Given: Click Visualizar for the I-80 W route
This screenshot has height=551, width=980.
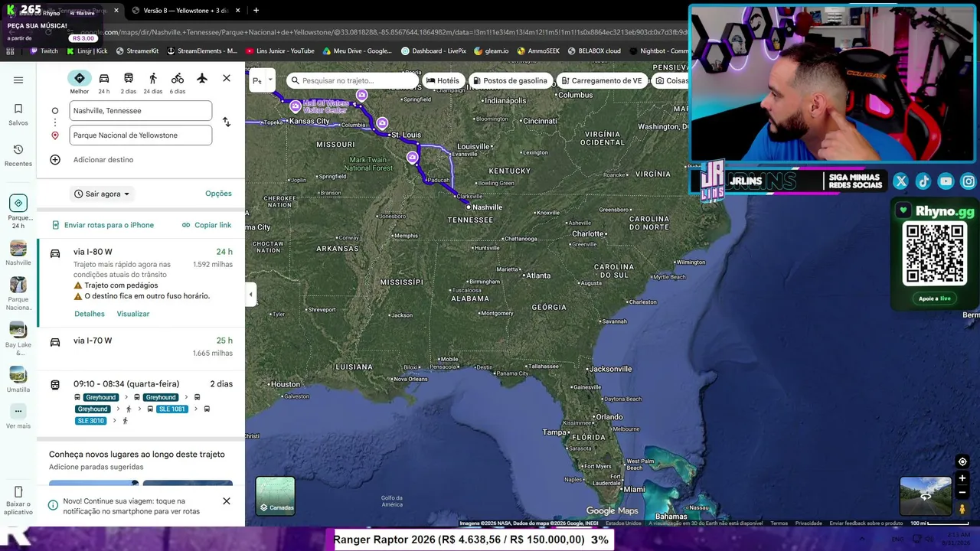Looking at the screenshot, I should [x=133, y=314].
